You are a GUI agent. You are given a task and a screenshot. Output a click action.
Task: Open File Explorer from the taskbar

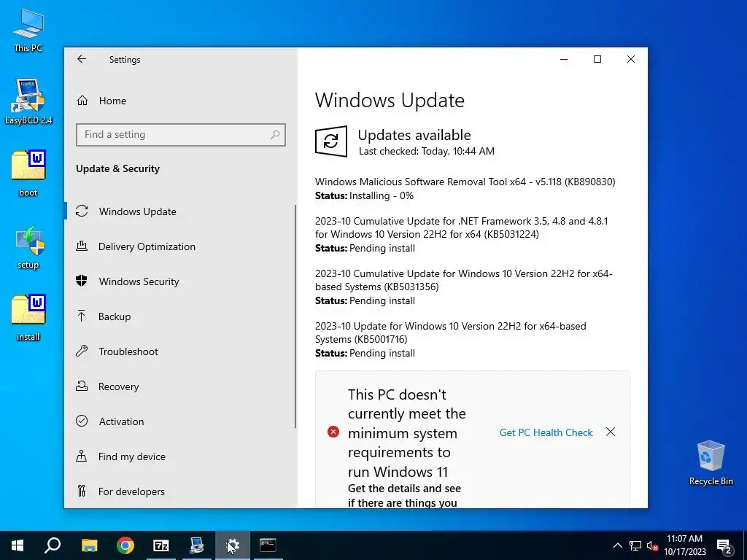pyautogui.click(x=89, y=545)
